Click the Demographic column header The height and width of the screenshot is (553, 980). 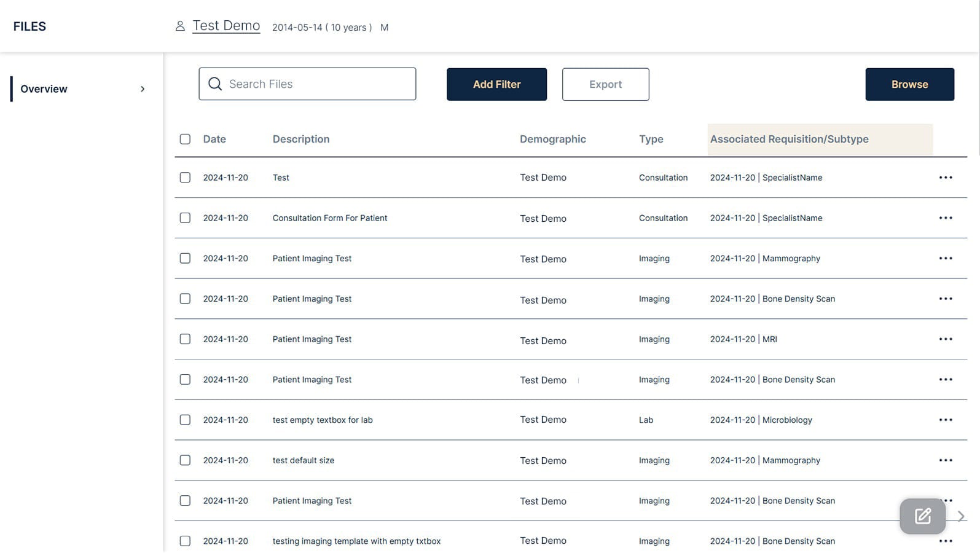[x=553, y=139]
